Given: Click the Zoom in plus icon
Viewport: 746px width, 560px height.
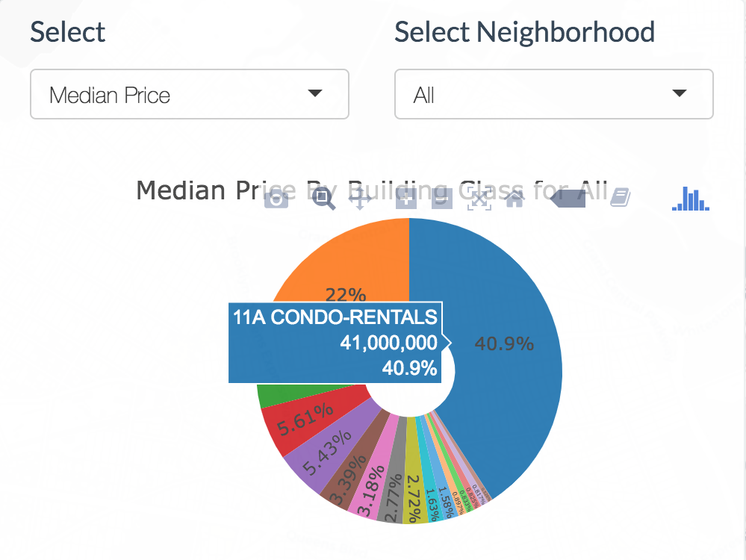Looking at the screenshot, I should coord(405,199).
